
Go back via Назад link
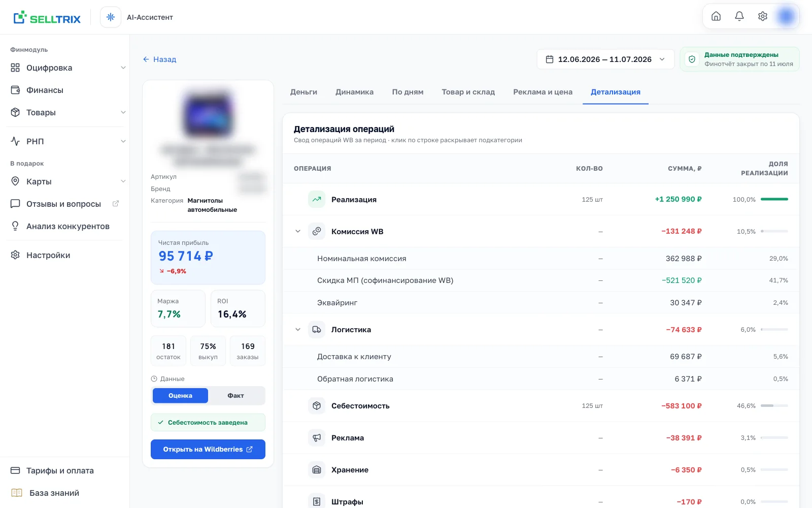click(x=159, y=59)
